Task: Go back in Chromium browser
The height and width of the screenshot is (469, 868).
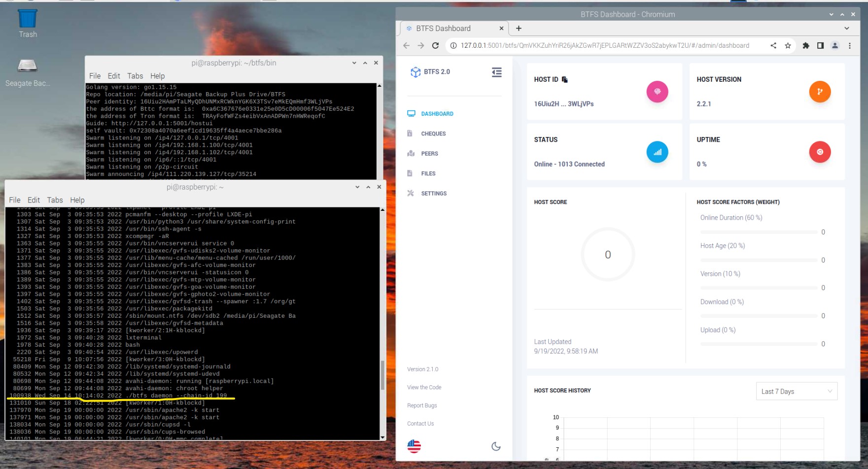Action: (x=406, y=45)
